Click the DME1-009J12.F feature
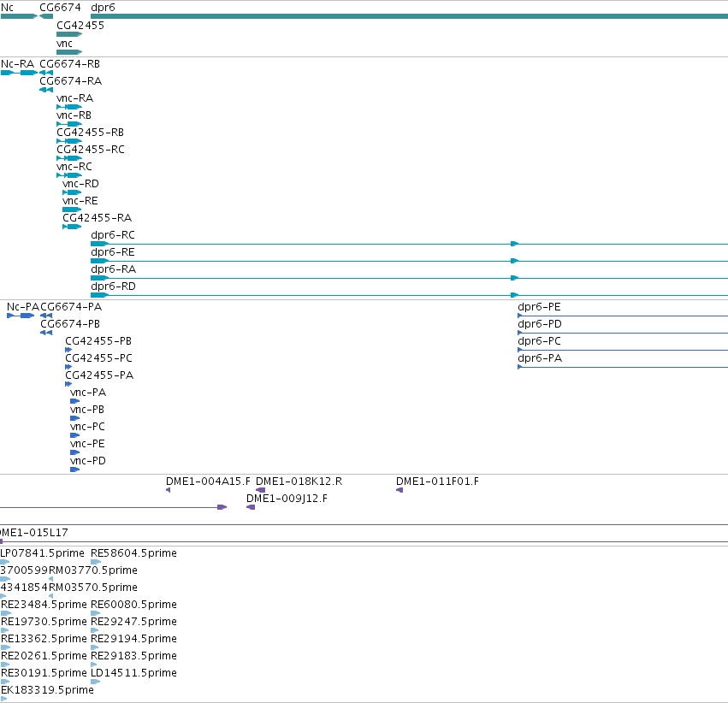 [251, 507]
